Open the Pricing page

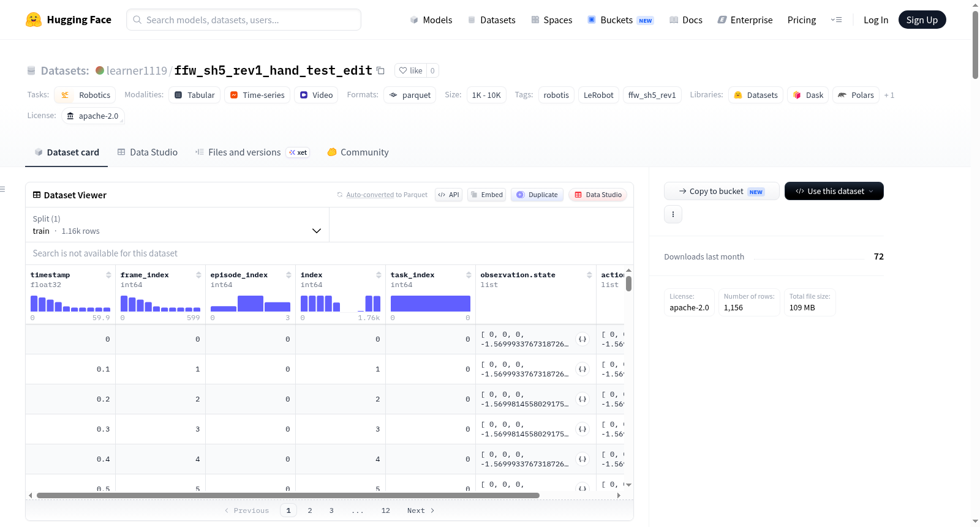(x=802, y=20)
